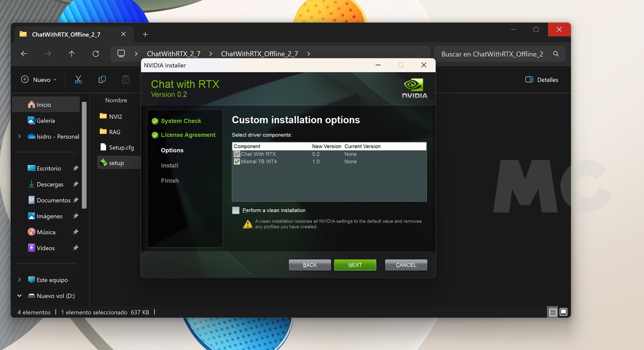Click the BACK button in installer
Screen dimensions: 644x350
pyautogui.click(x=310, y=265)
